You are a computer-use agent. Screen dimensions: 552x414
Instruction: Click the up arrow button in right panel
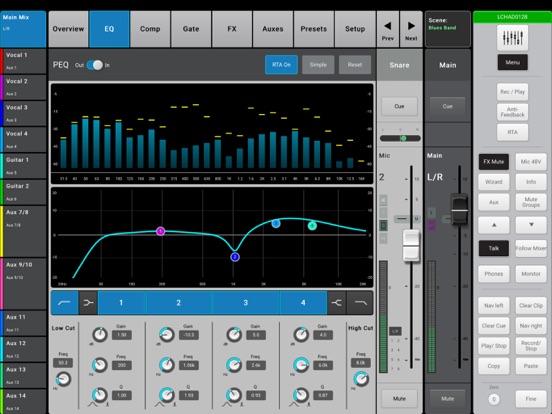point(494,225)
